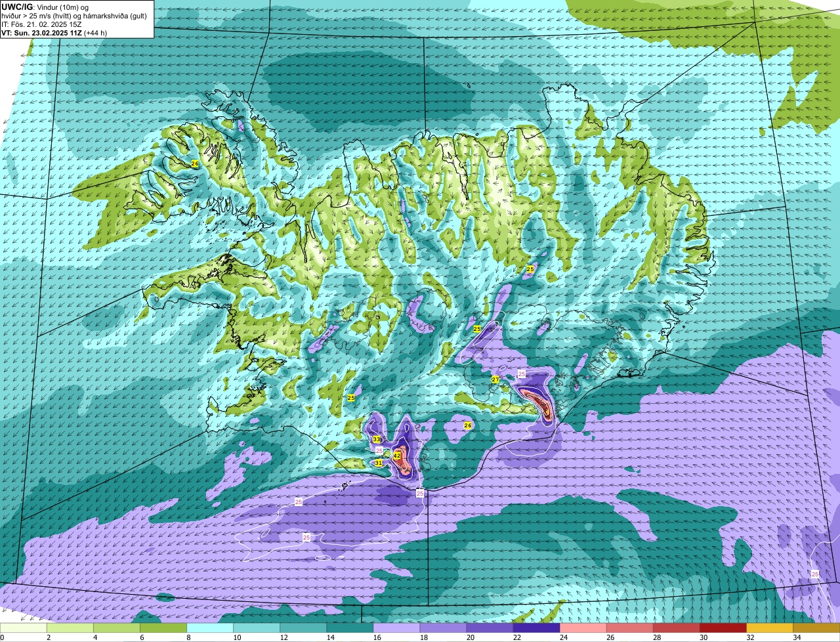Pick the above-34 m/s gold legend swatch

(816, 628)
